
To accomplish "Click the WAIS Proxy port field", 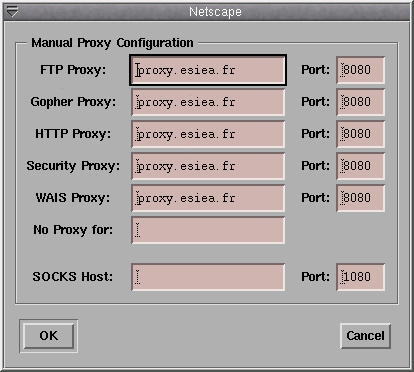I will pyautogui.click(x=360, y=198).
